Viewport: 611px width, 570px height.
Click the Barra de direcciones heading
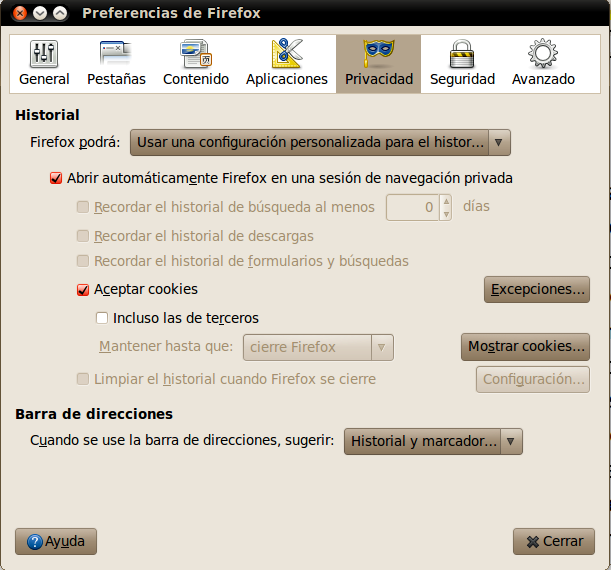pyautogui.click(x=94, y=414)
